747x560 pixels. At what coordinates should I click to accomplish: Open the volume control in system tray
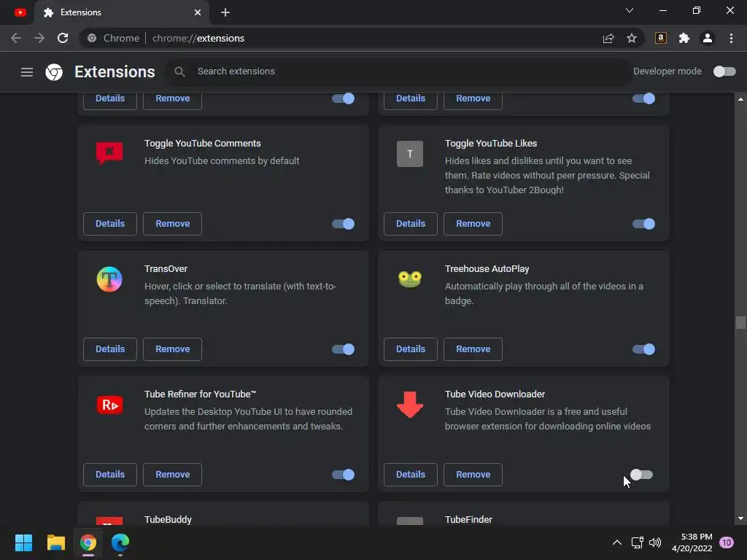click(655, 542)
